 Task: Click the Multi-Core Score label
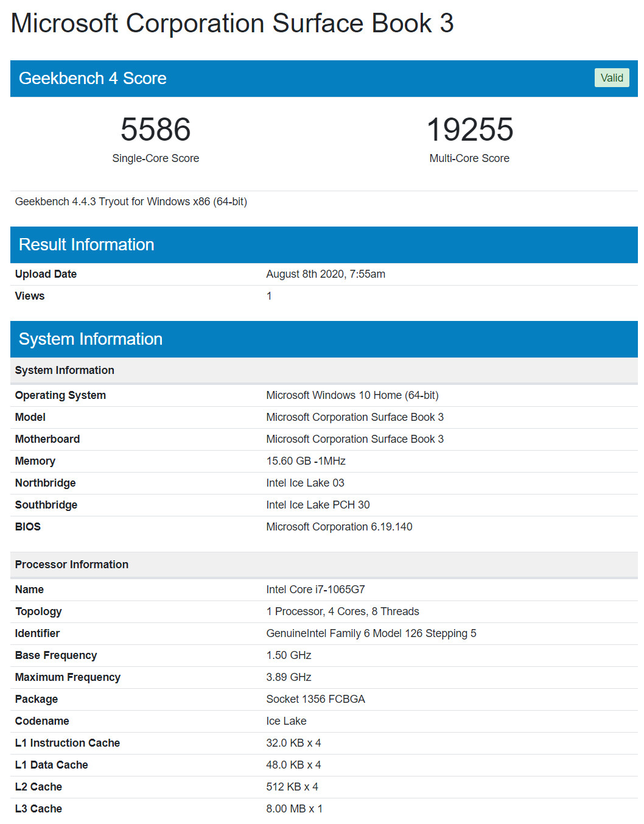[x=469, y=158]
